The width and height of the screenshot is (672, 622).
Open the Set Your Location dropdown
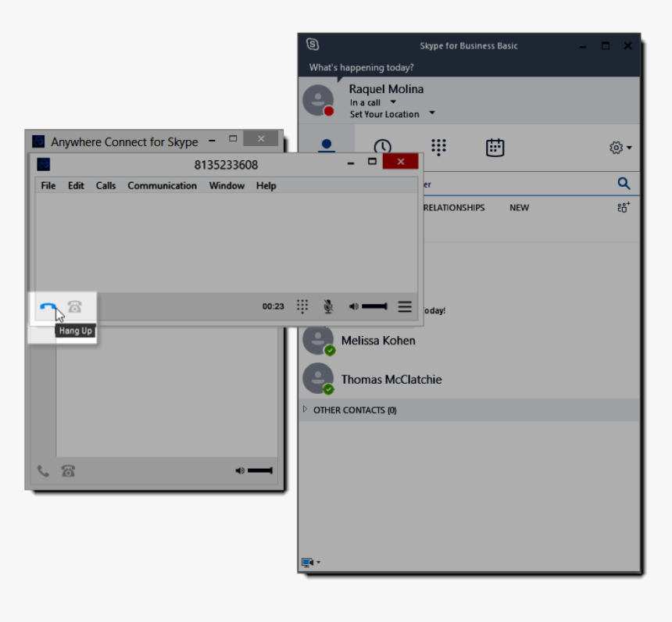pyautogui.click(x=432, y=113)
